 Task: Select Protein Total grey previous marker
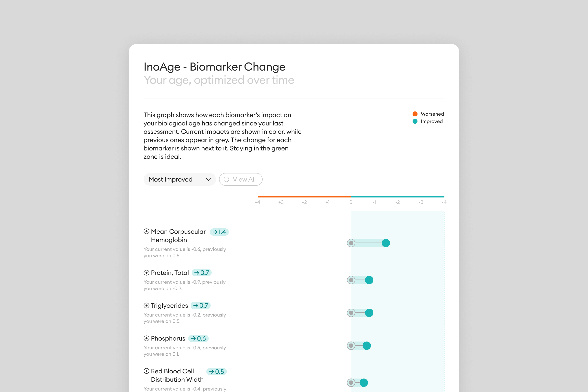[351, 280]
